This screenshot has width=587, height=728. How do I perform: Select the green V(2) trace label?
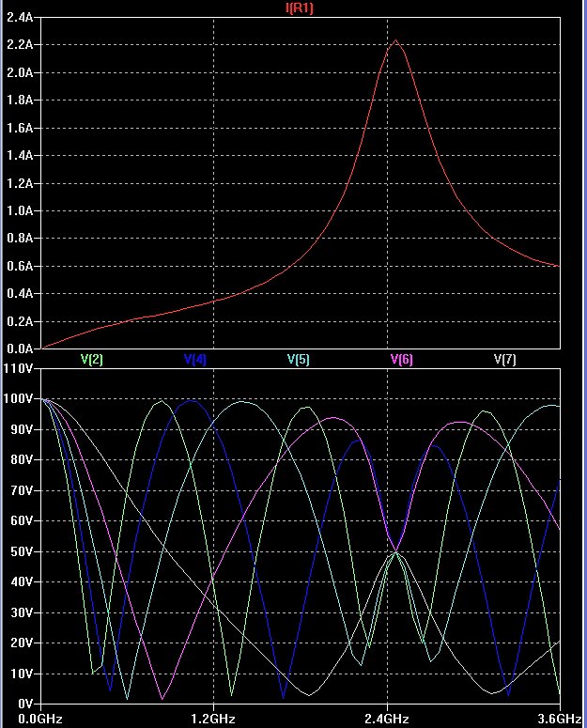pos(92,359)
